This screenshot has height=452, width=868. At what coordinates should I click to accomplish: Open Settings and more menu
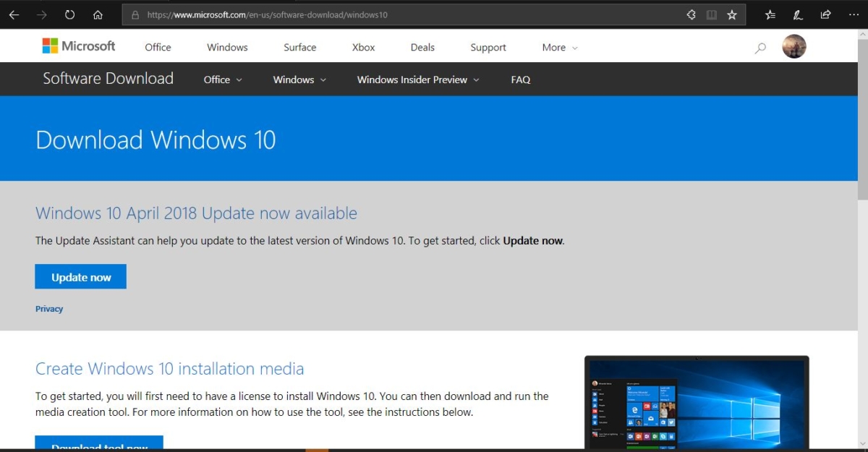(854, 14)
